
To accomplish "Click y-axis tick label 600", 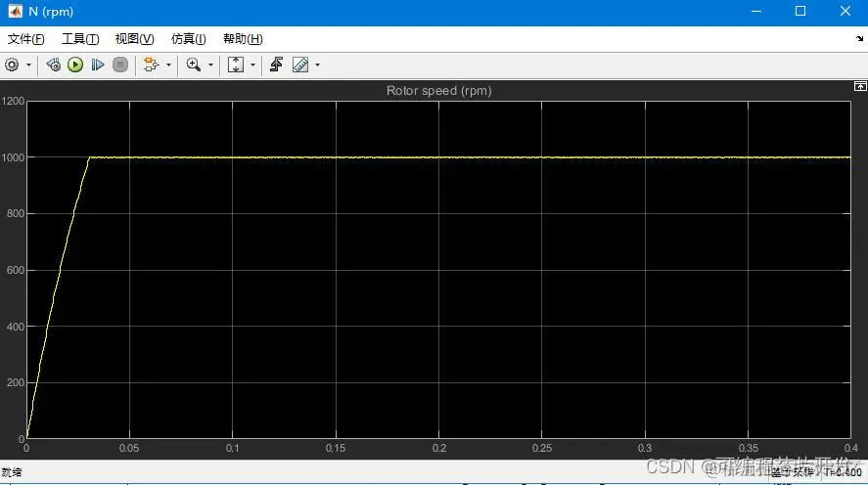I will 16,271.
